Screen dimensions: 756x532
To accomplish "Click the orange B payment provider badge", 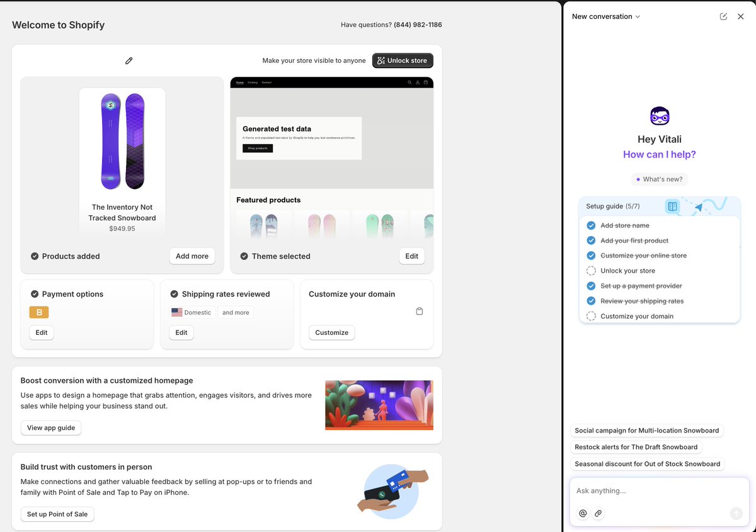I will (39, 312).
